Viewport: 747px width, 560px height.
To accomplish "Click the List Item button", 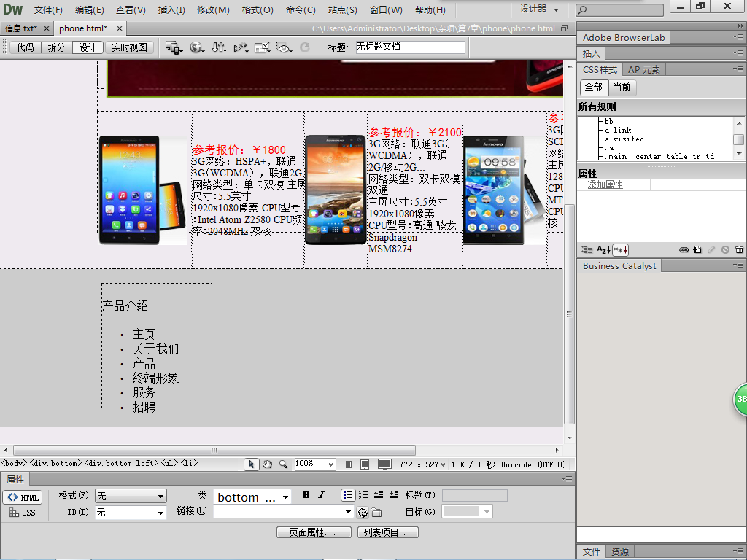I will (x=388, y=532).
